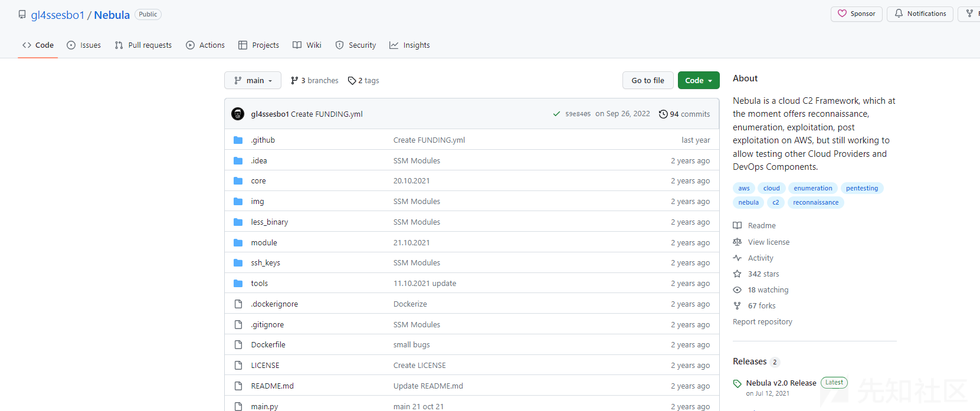Click the Dockerfile file icon
The width and height of the screenshot is (980, 411).
[238, 345]
